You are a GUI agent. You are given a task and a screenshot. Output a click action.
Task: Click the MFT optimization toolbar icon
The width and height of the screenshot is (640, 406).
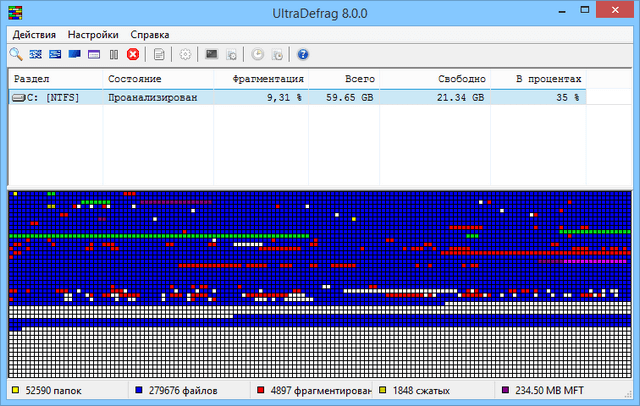(x=94, y=54)
